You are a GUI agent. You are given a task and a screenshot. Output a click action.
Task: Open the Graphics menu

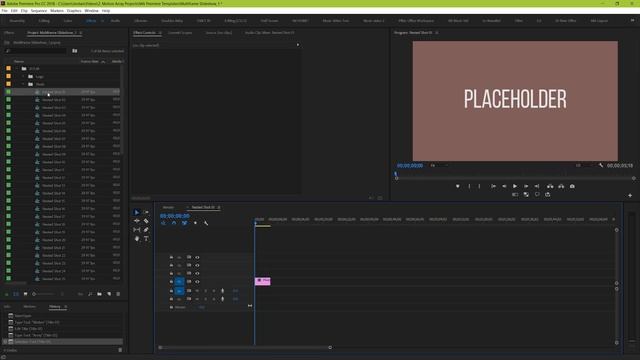click(74, 11)
